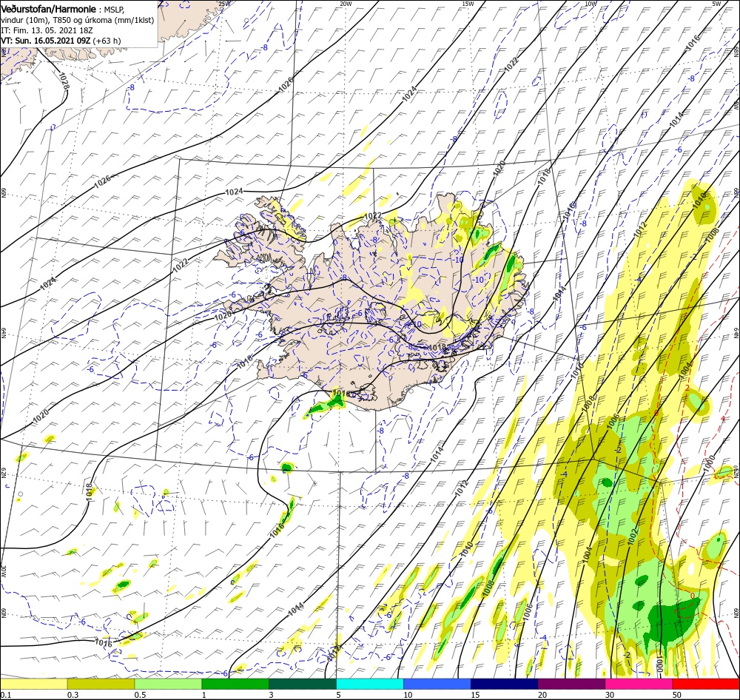Click the '5W' longitude label
The height and width of the screenshot is (700, 740).
click(716, 4)
